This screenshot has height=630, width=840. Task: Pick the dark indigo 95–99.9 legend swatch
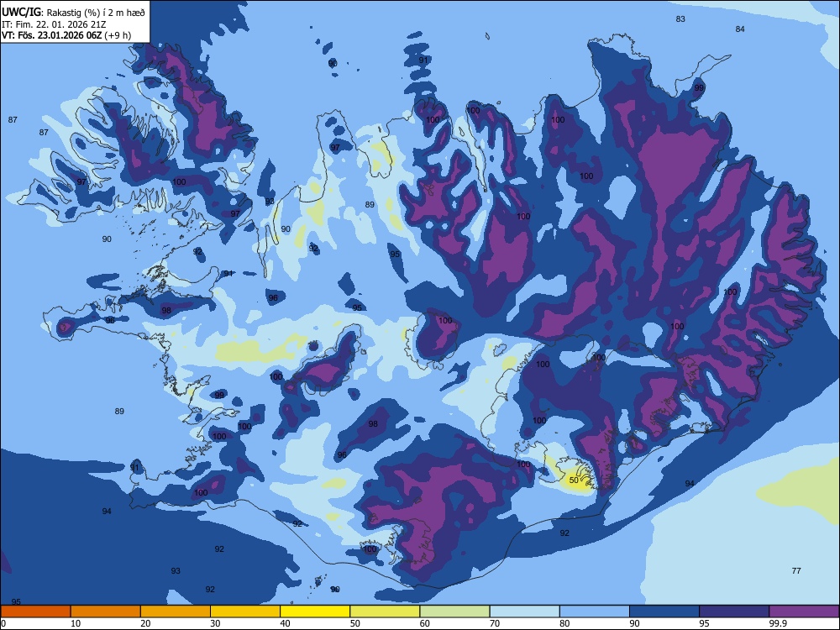[x=734, y=612]
